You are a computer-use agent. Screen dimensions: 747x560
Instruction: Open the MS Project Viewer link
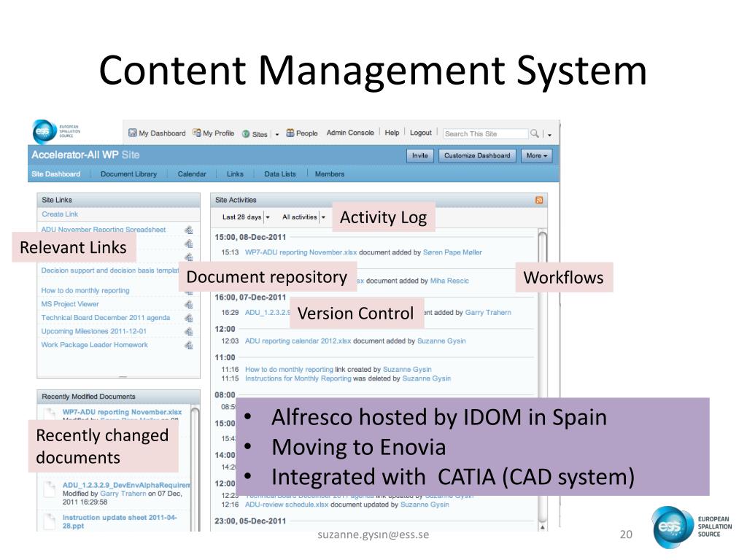70,304
